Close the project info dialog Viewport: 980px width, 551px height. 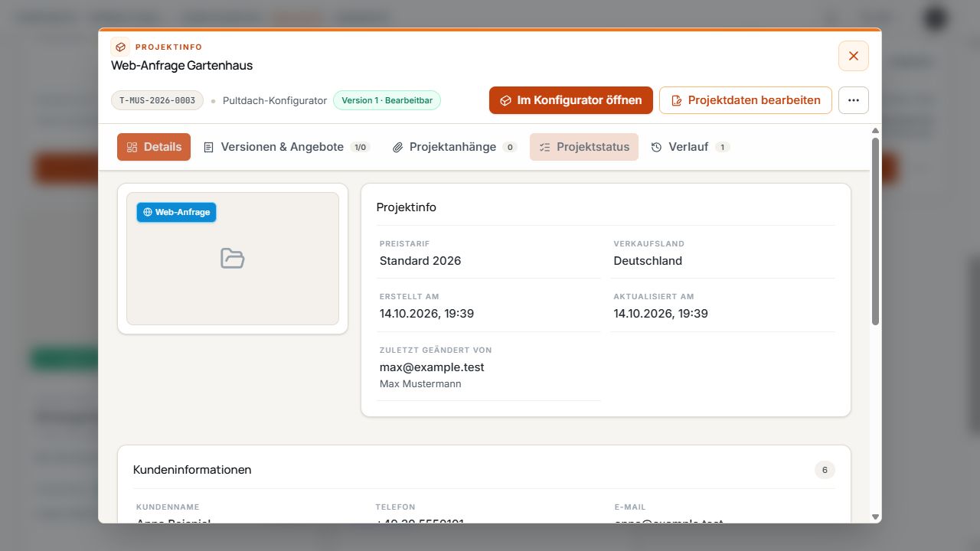[x=854, y=56]
